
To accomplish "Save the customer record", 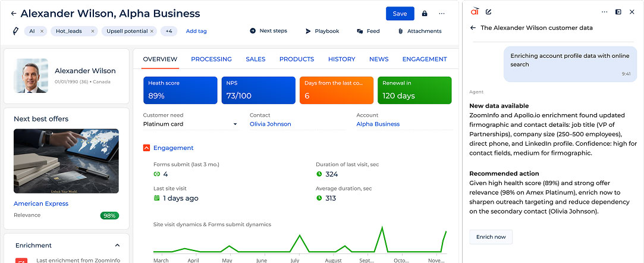I will pyautogui.click(x=400, y=14).
